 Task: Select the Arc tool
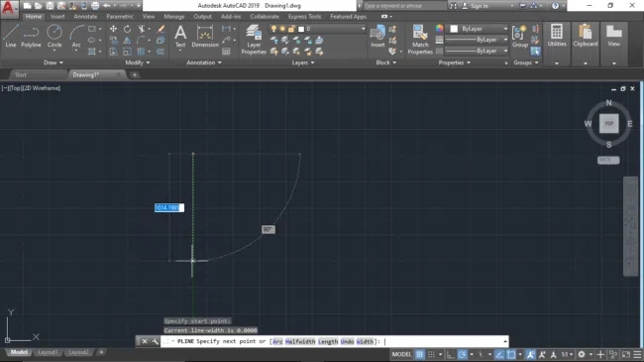pos(76,36)
